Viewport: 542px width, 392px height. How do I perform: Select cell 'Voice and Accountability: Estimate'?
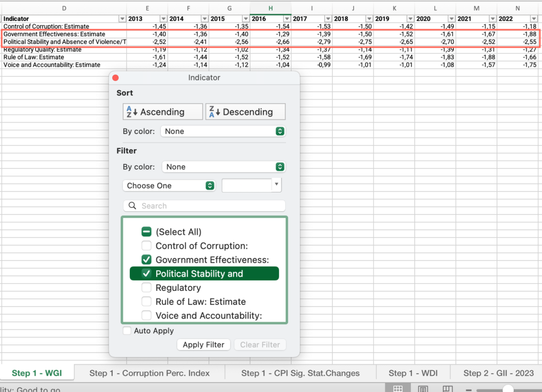click(64, 65)
